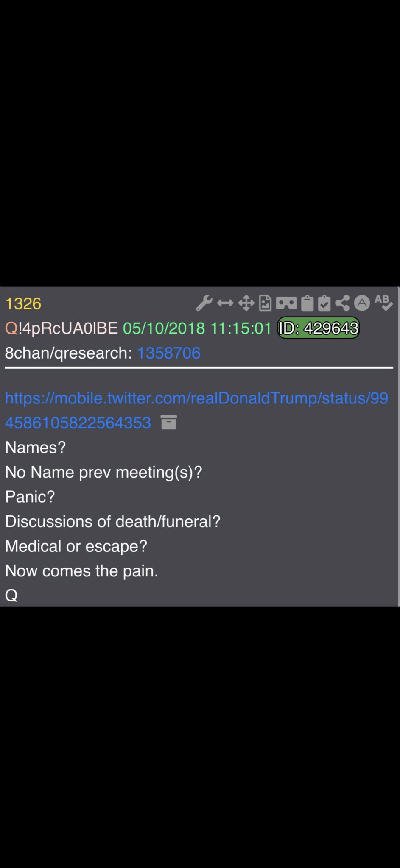The height and width of the screenshot is (868, 400).
Task: Click the image file icon
Action: point(266,303)
